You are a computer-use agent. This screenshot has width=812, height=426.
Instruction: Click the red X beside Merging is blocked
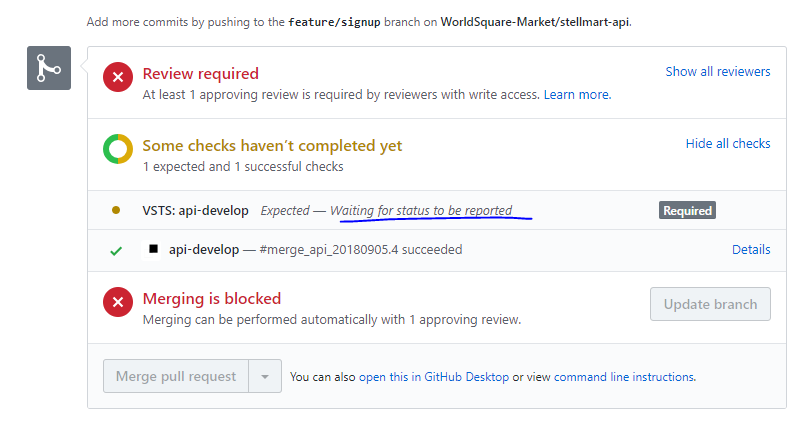(x=118, y=302)
